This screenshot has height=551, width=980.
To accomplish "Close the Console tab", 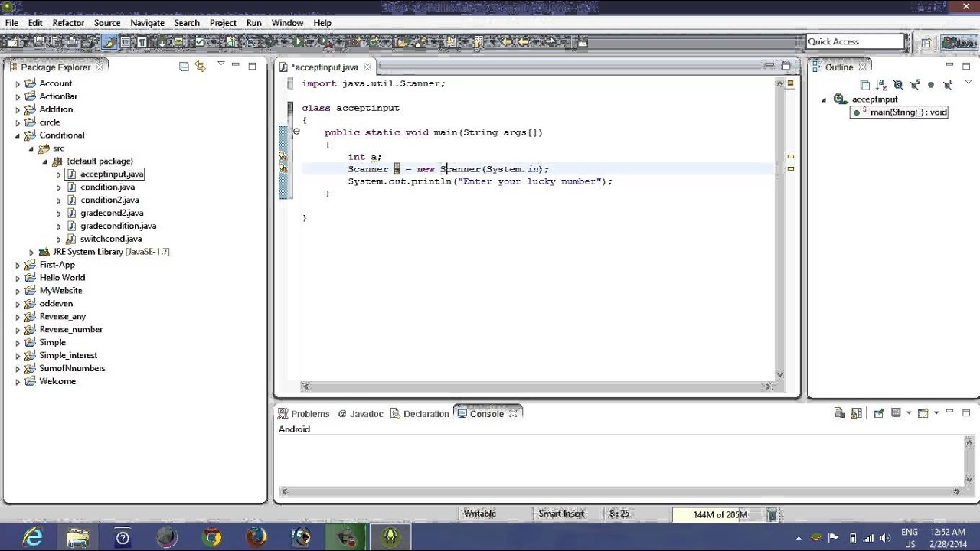I will point(513,413).
